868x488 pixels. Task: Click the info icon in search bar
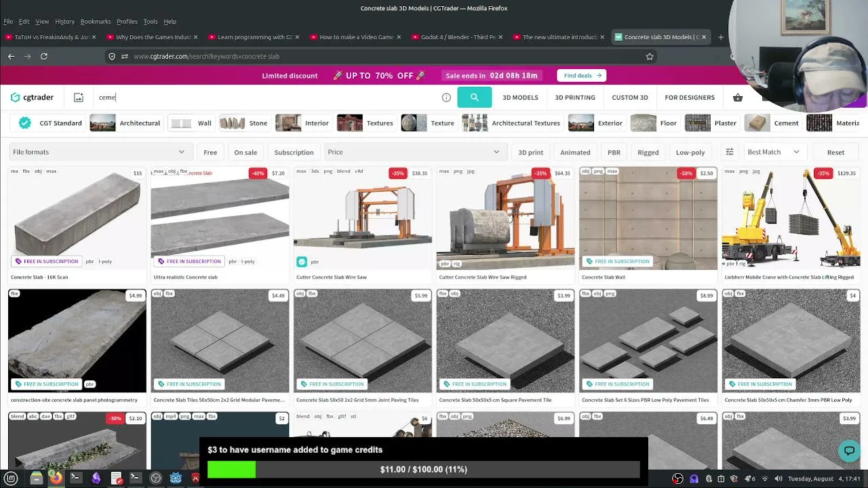coord(446,98)
